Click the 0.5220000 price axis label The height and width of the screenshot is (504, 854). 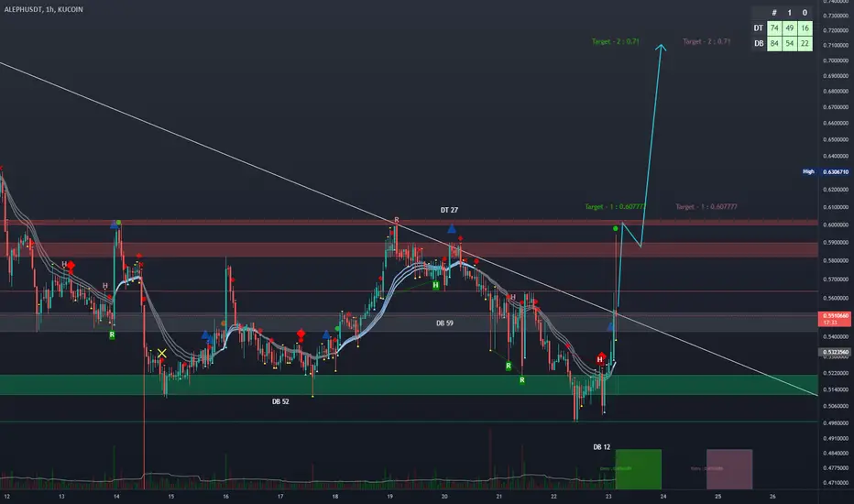tap(836, 373)
